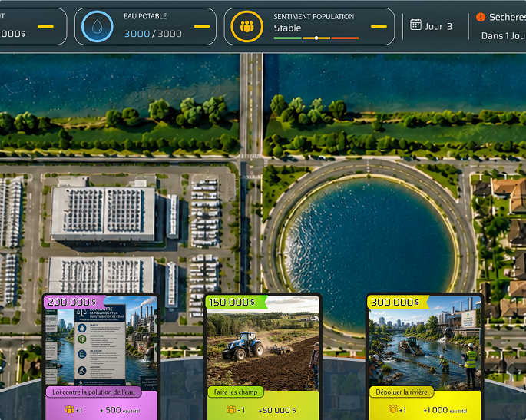Screen dimensions: 526x420
Task: Collapse the Sentiment Population panel via yellow dash
Action: coord(379,26)
